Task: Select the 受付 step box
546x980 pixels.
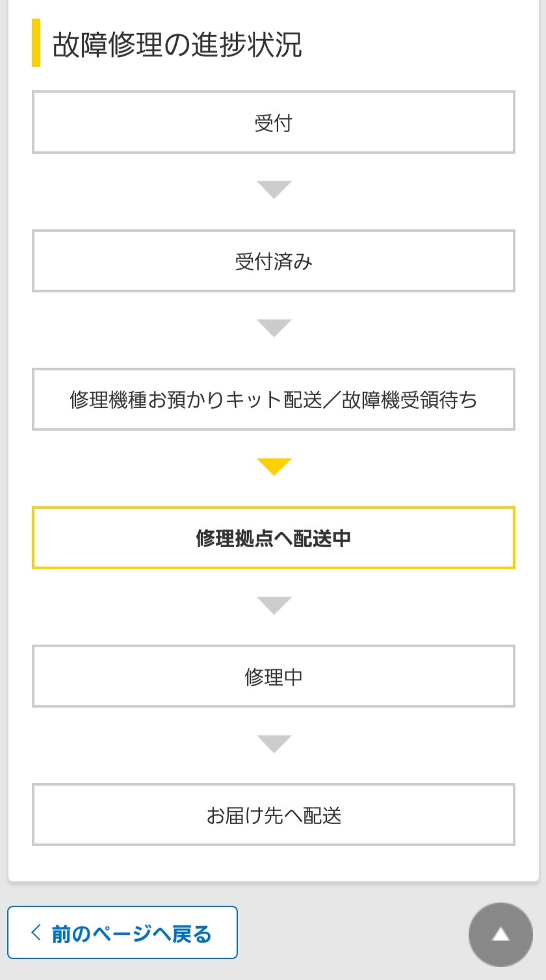Action: [x=274, y=122]
